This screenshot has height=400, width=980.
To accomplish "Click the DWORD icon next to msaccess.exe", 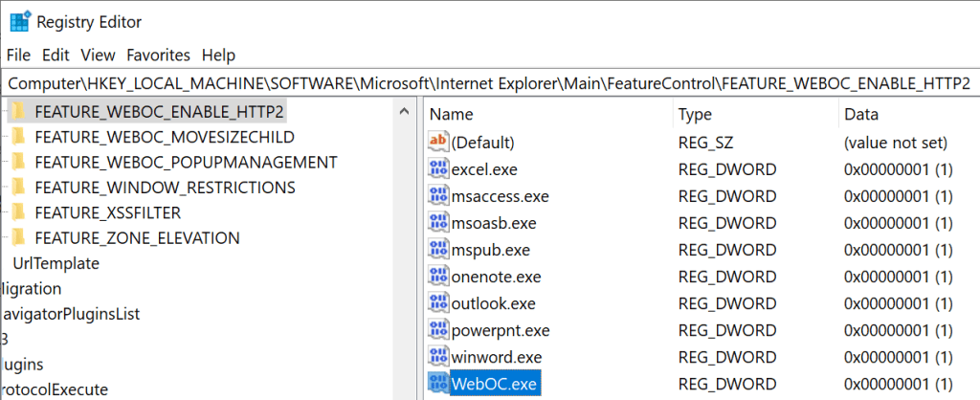I will click(438, 197).
